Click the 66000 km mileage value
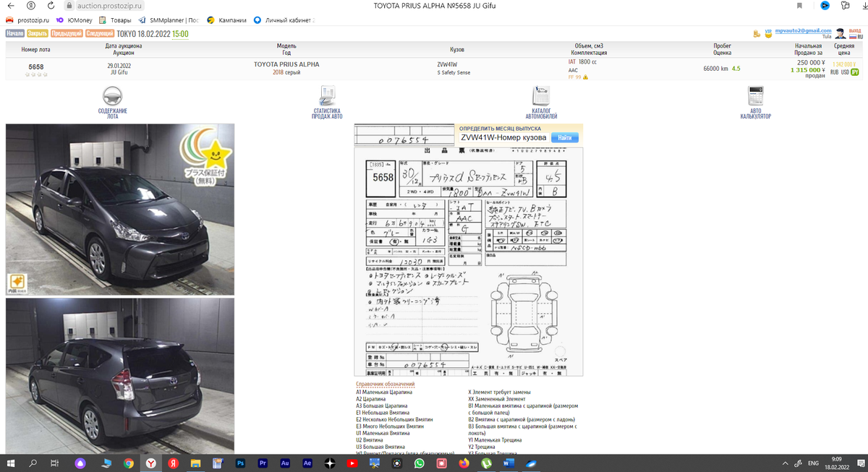The height and width of the screenshot is (472, 868). (x=715, y=68)
